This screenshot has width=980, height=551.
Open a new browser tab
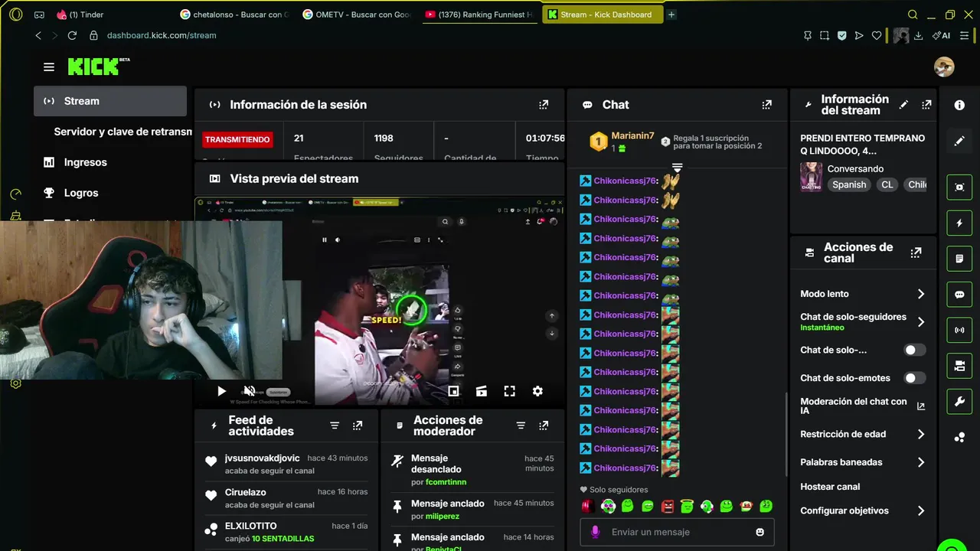671,15
